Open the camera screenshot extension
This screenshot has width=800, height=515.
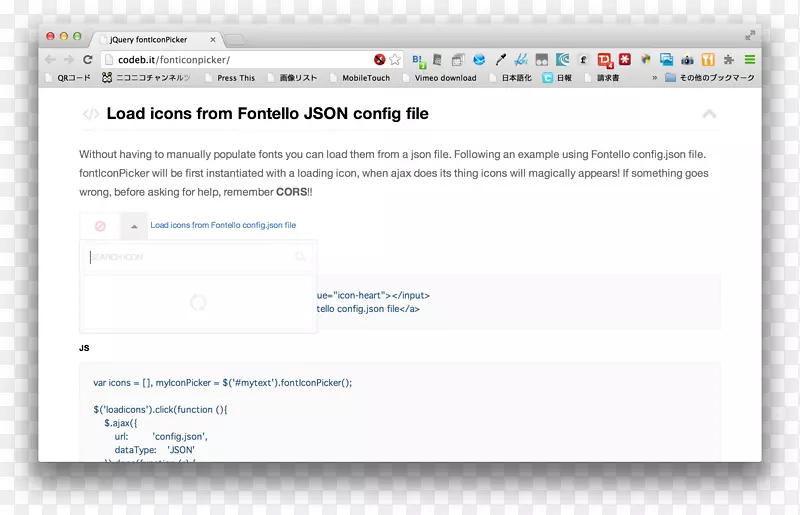click(687, 60)
